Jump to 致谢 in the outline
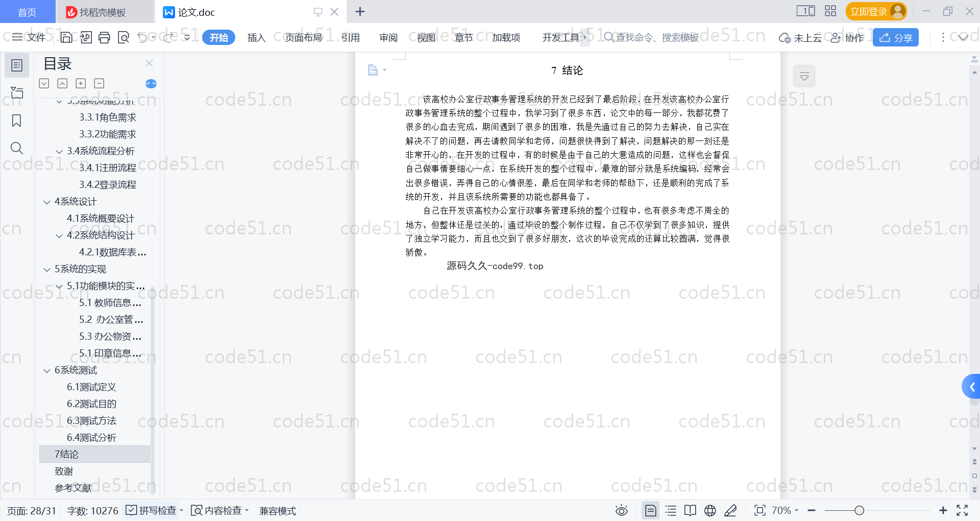This screenshot has width=980, height=521. (64, 471)
